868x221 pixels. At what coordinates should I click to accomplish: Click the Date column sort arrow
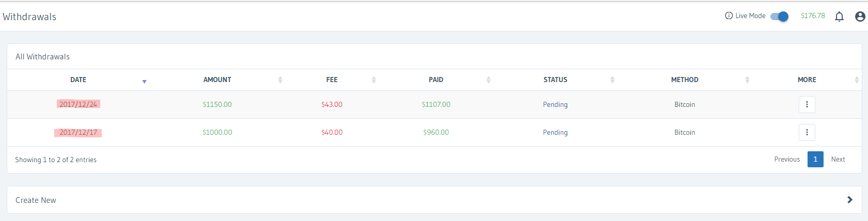144,81
